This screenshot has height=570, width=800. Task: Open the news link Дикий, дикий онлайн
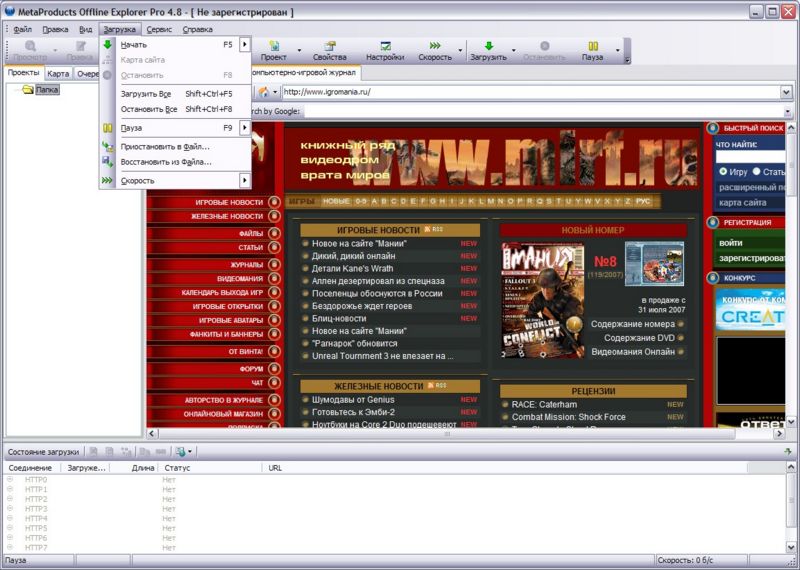point(354,256)
